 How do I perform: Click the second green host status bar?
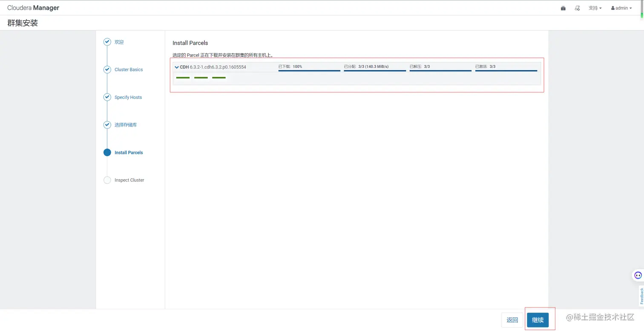point(201,78)
